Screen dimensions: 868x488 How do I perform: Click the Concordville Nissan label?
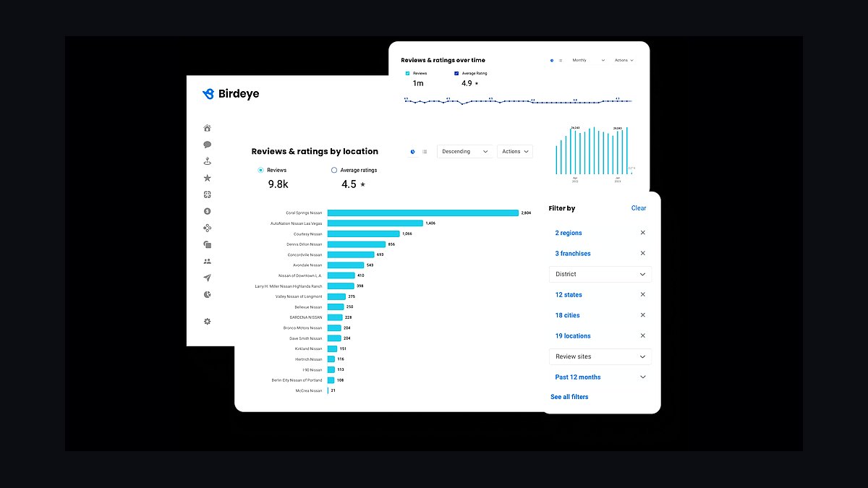(x=305, y=254)
